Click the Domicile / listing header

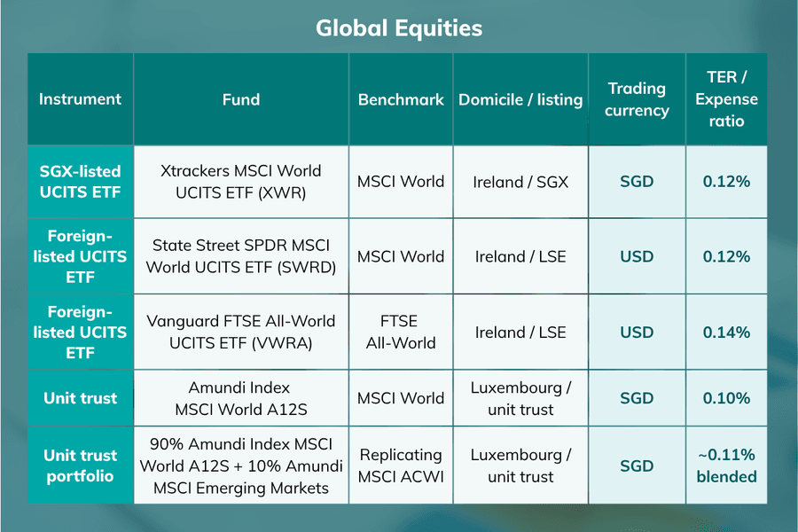[520, 99]
